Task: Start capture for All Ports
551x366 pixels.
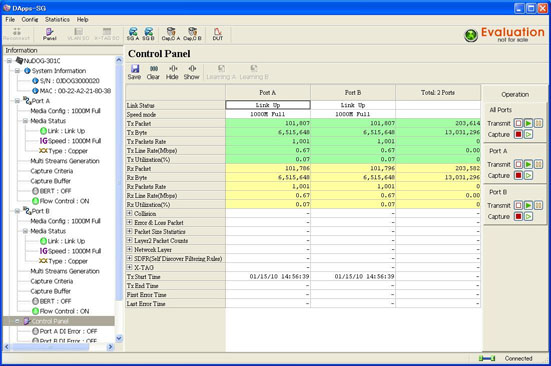Action: coord(529,134)
